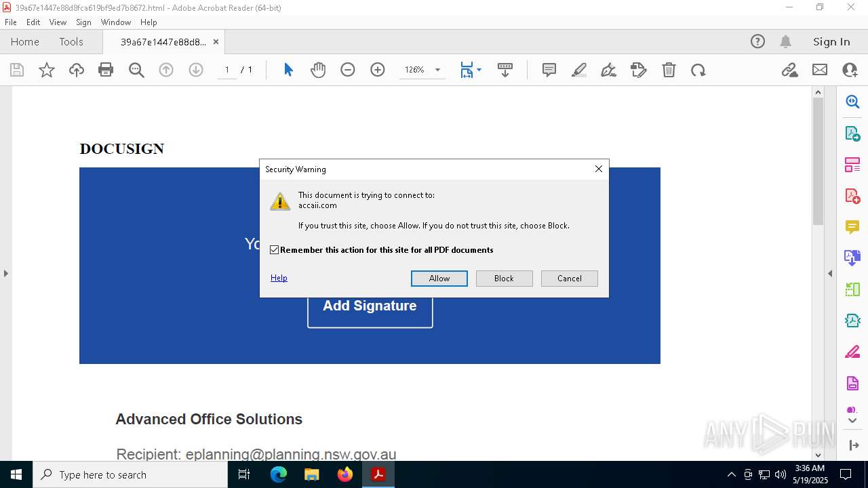Zoom in with the plus icon

pyautogui.click(x=378, y=70)
